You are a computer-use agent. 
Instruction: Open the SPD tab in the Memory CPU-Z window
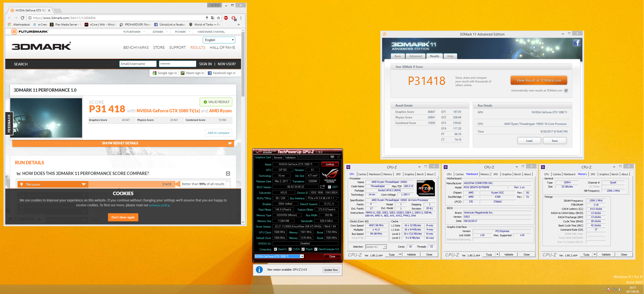(x=593, y=174)
